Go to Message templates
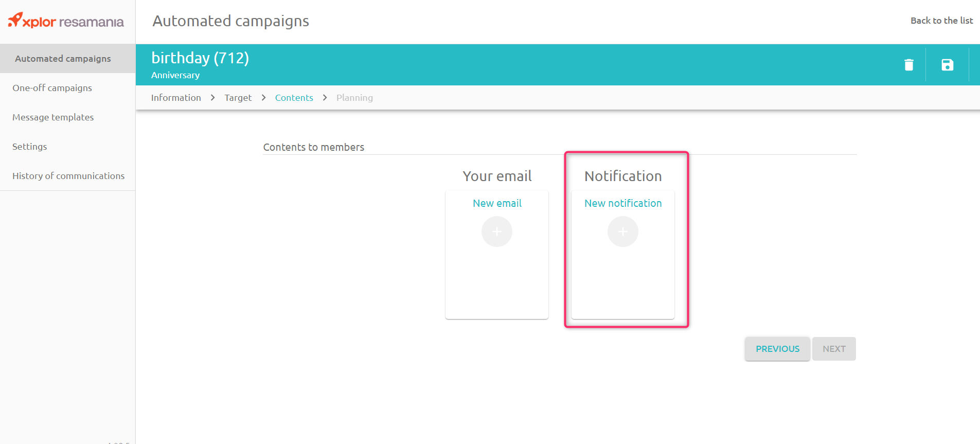This screenshot has width=980, height=444. [53, 117]
